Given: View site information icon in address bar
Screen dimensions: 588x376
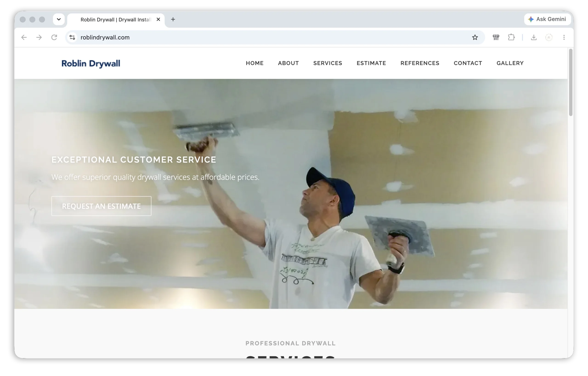Looking at the screenshot, I should click(72, 37).
